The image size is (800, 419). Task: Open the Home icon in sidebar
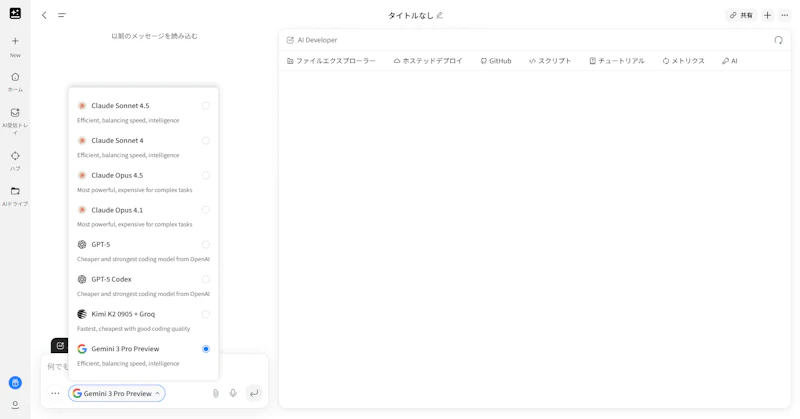click(x=15, y=77)
